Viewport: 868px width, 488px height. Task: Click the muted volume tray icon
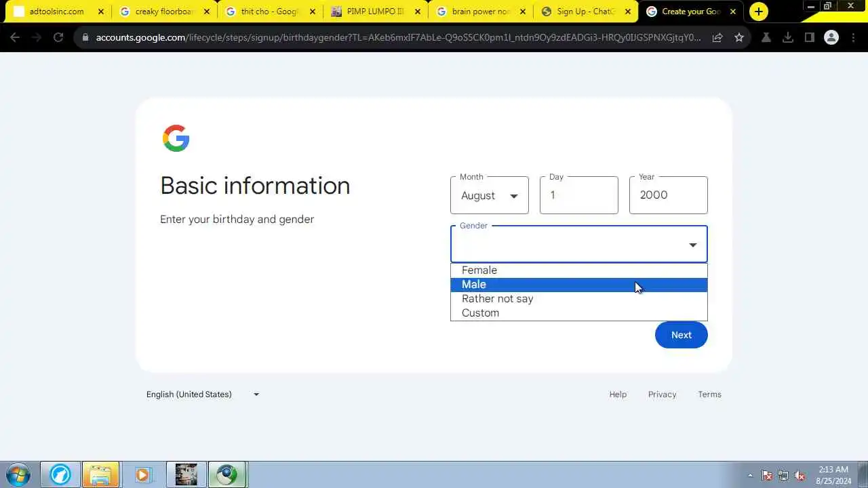(x=800, y=475)
